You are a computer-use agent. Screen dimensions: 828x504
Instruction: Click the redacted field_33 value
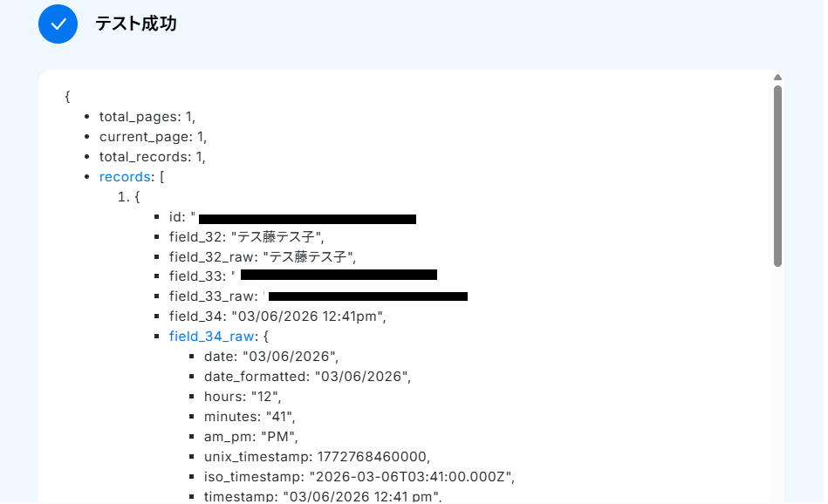339,275
